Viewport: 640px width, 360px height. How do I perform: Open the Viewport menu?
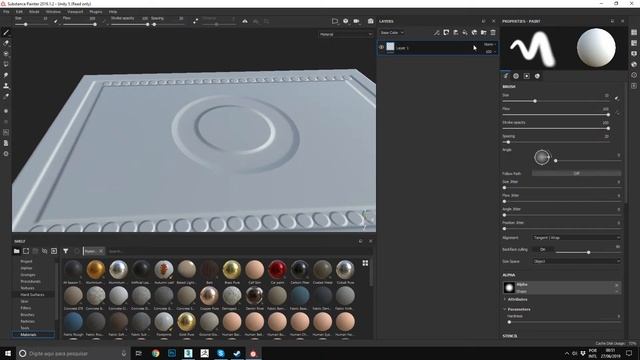[x=75, y=12]
